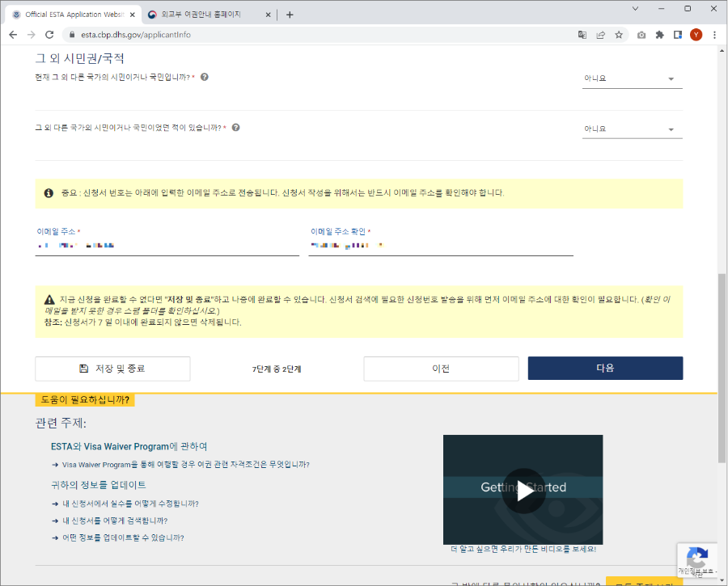Click help icon beside past citizenship question
Screen dimensions: 728x586
(236, 128)
